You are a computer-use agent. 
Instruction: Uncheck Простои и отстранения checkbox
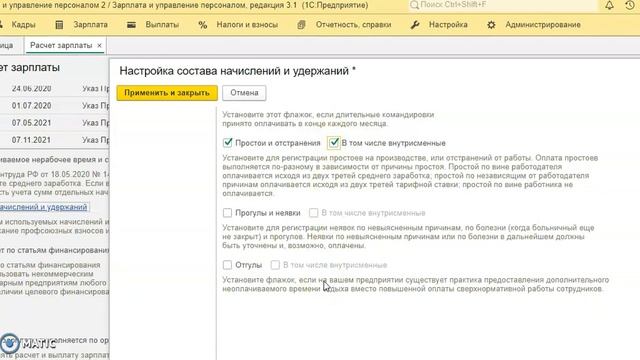[x=227, y=142]
